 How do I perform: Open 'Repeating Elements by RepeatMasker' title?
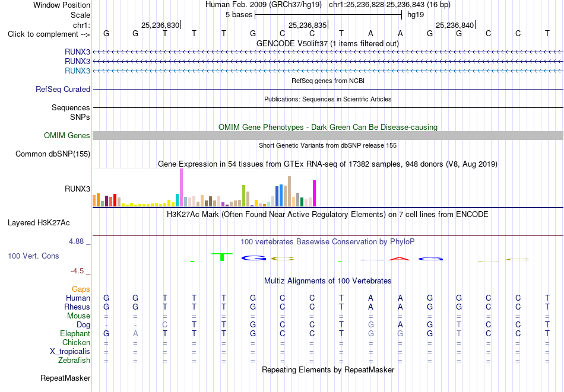click(x=328, y=370)
